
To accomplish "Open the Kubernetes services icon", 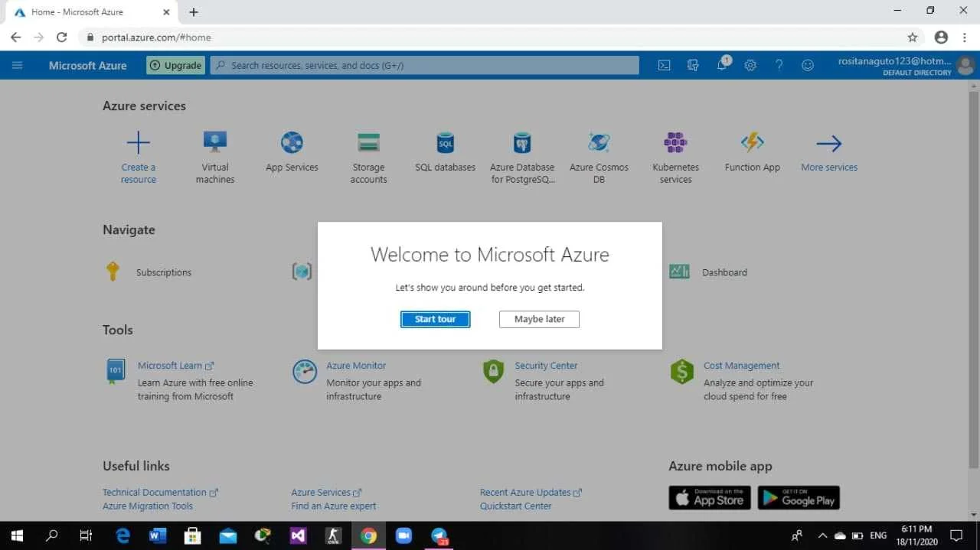I will (675, 142).
